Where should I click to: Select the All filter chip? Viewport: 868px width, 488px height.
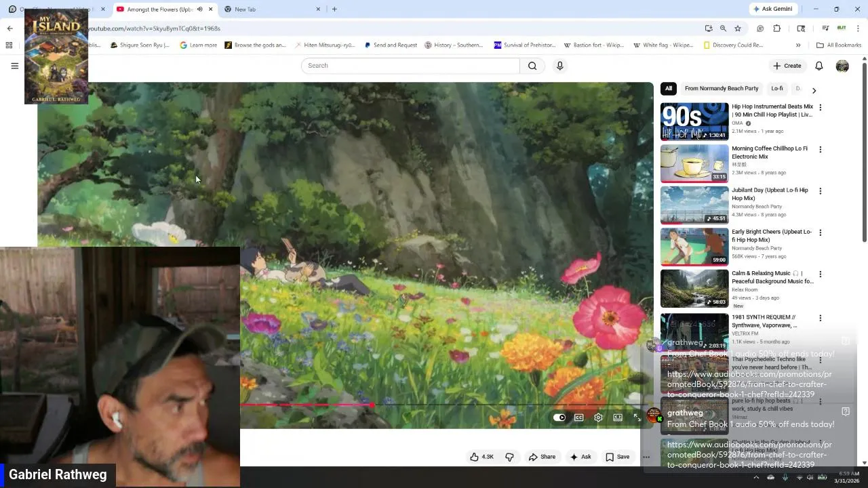(669, 88)
